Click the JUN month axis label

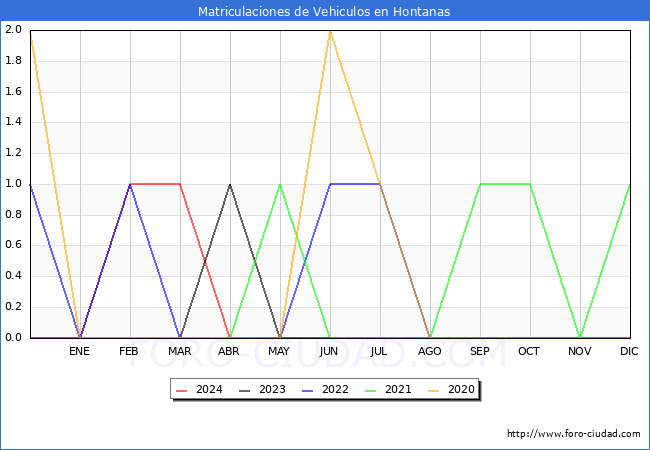(329, 351)
